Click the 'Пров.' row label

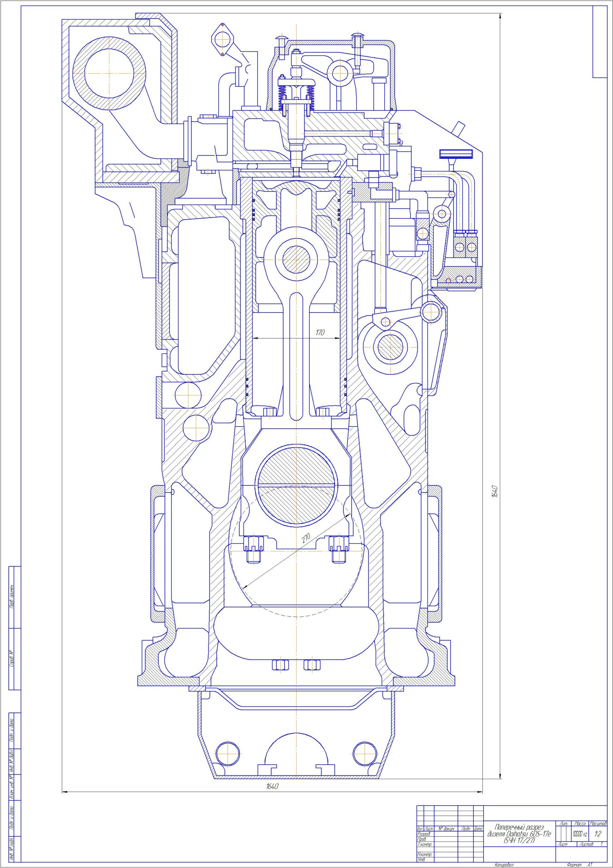point(422,839)
